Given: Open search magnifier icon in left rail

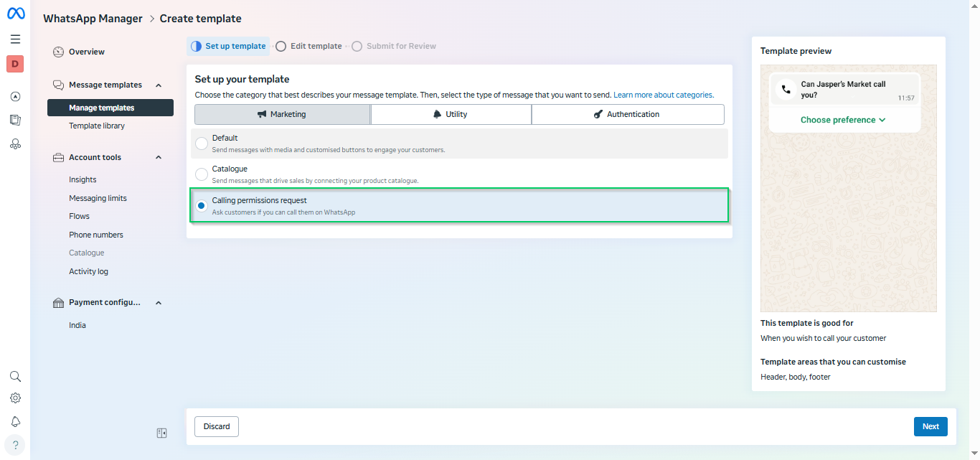Looking at the screenshot, I should click(15, 376).
